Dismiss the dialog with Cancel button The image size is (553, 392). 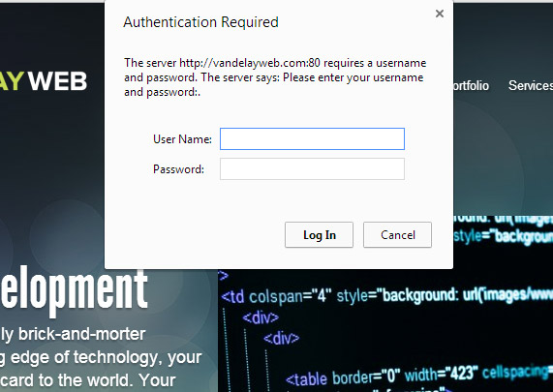click(x=397, y=235)
